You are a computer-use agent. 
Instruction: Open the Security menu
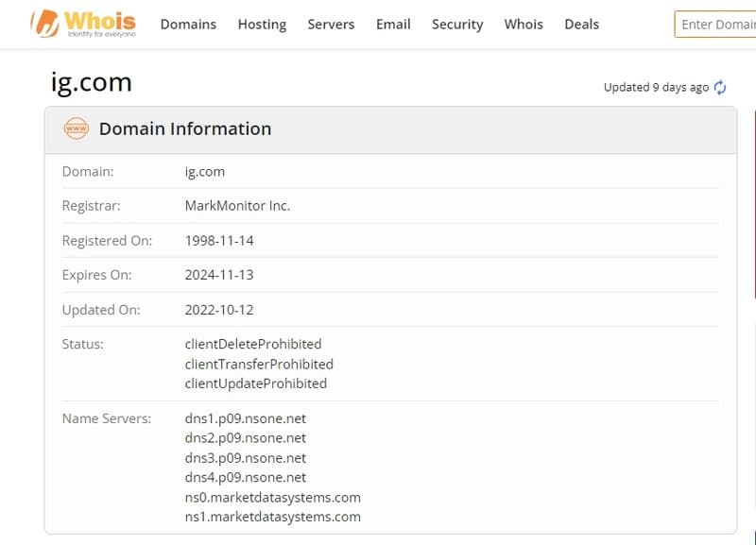click(x=457, y=25)
